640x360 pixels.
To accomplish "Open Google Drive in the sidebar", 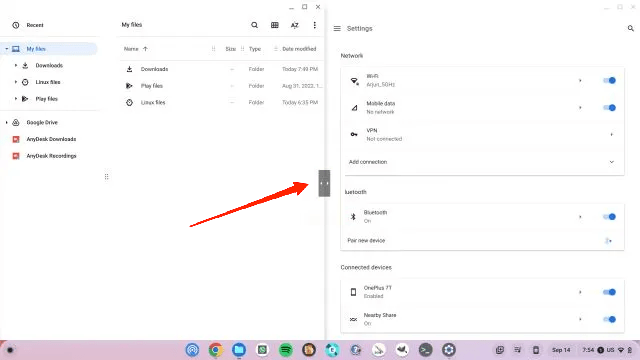I will (42, 122).
